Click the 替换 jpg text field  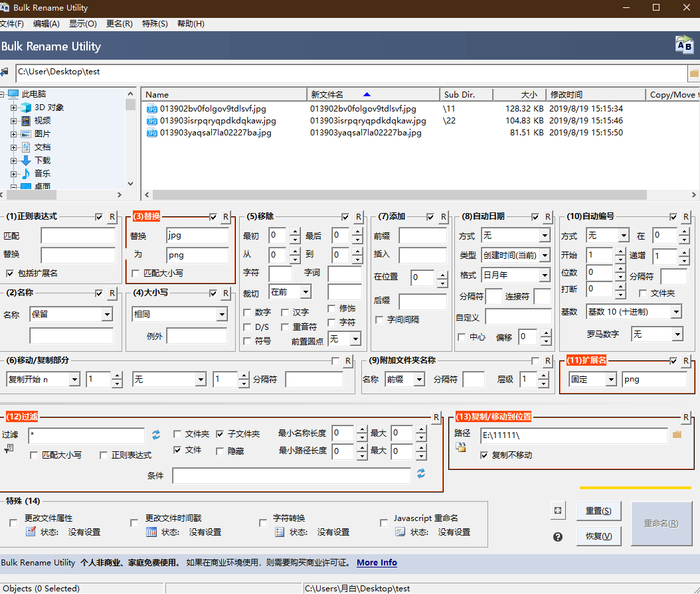pyautogui.click(x=197, y=236)
